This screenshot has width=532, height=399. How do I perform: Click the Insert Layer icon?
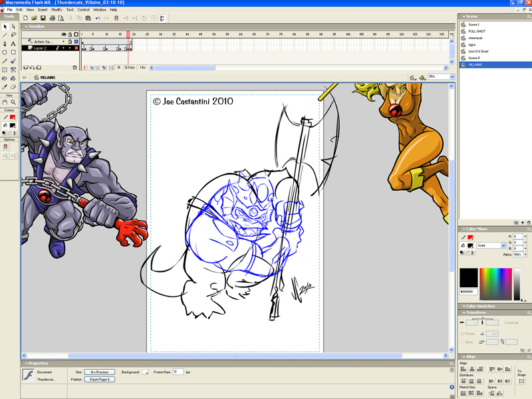point(26,68)
